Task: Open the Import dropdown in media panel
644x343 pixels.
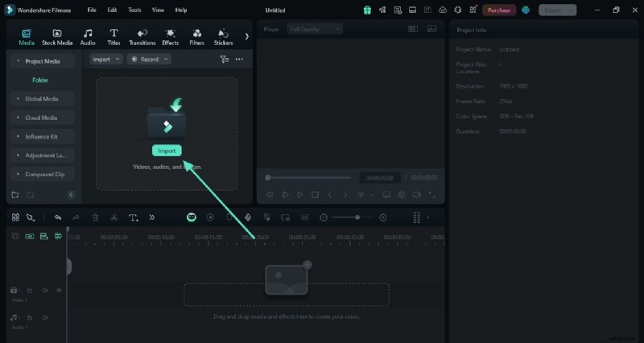Action: click(x=106, y=59)
